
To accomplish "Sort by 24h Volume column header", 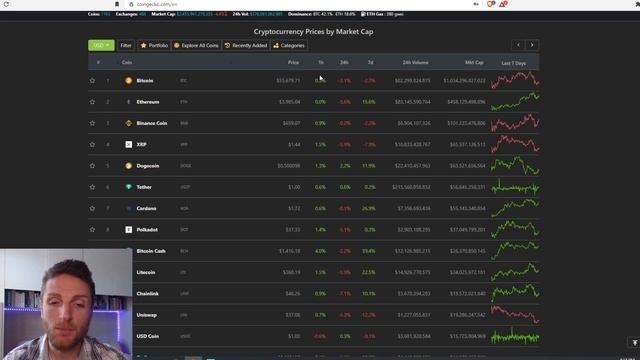I will click(x=416, y=62).
